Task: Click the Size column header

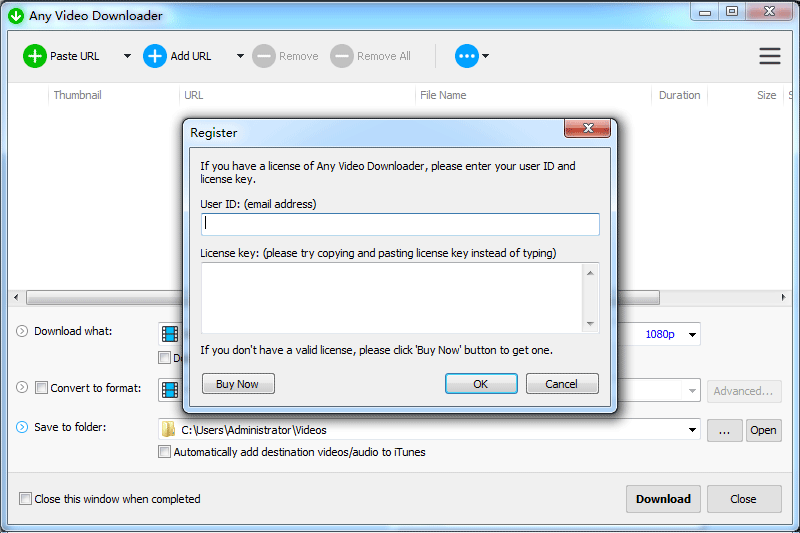Action: (x=766, y=95)
